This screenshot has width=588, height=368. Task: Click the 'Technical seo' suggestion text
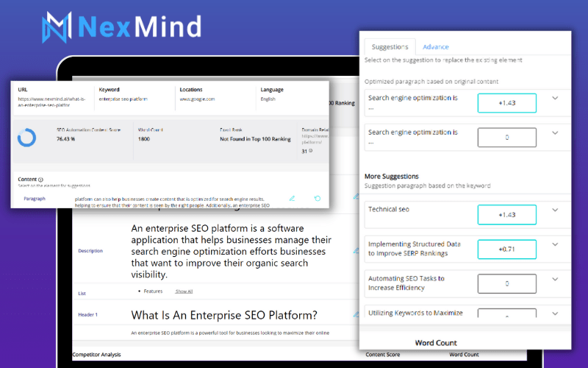(389, 210)
